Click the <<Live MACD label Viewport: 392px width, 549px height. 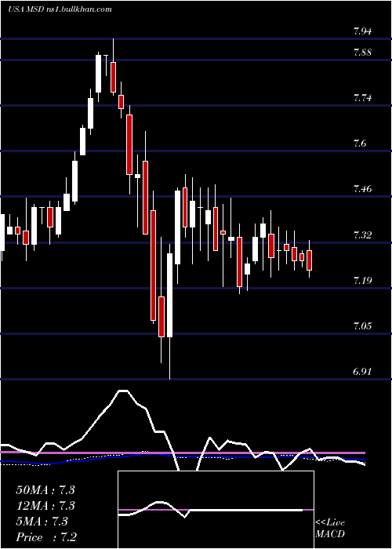point(330,529)
